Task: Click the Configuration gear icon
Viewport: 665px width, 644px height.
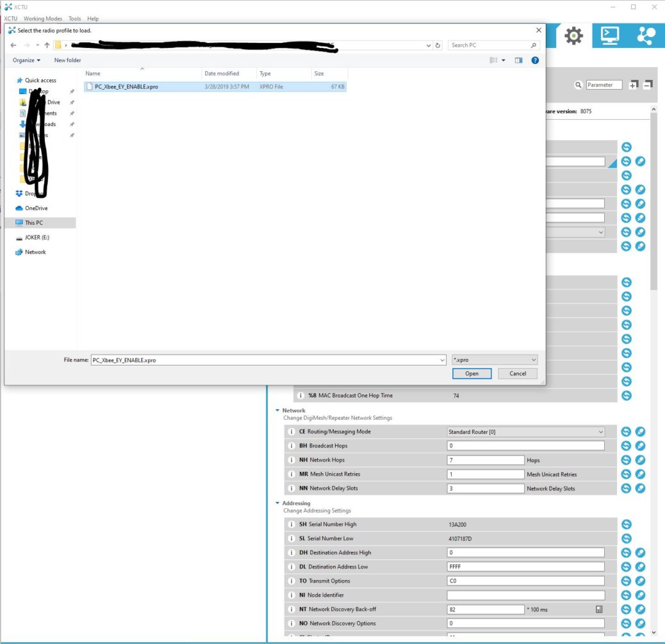Action: click(x=572, y=36)
